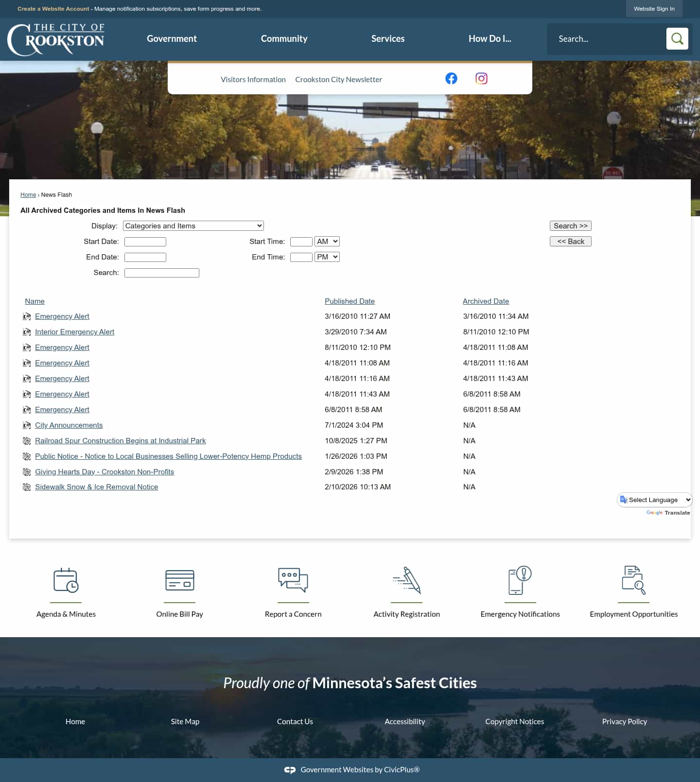Image resolution: width=700 pixels, height=782 pixels.
Task: Open the Crookston City Newsletter link
Action: point(338,79)
